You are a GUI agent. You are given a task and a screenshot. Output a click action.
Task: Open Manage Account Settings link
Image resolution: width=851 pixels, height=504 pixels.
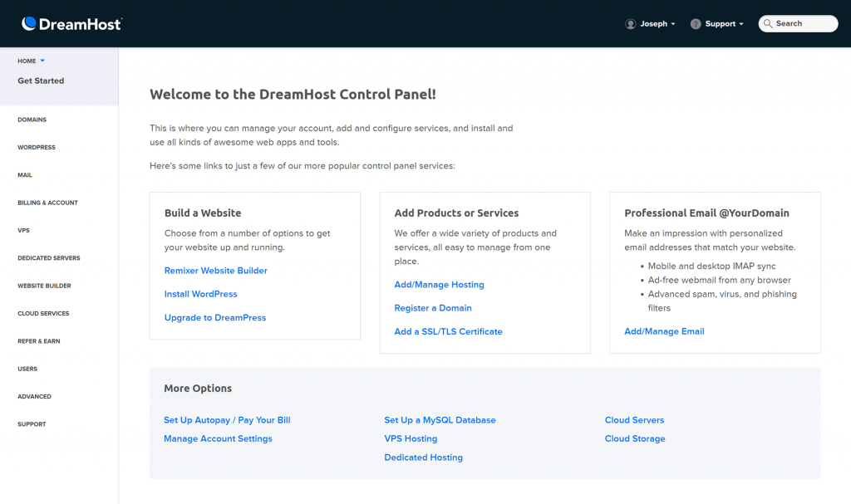pyautogui.click(x=219, y=439)
